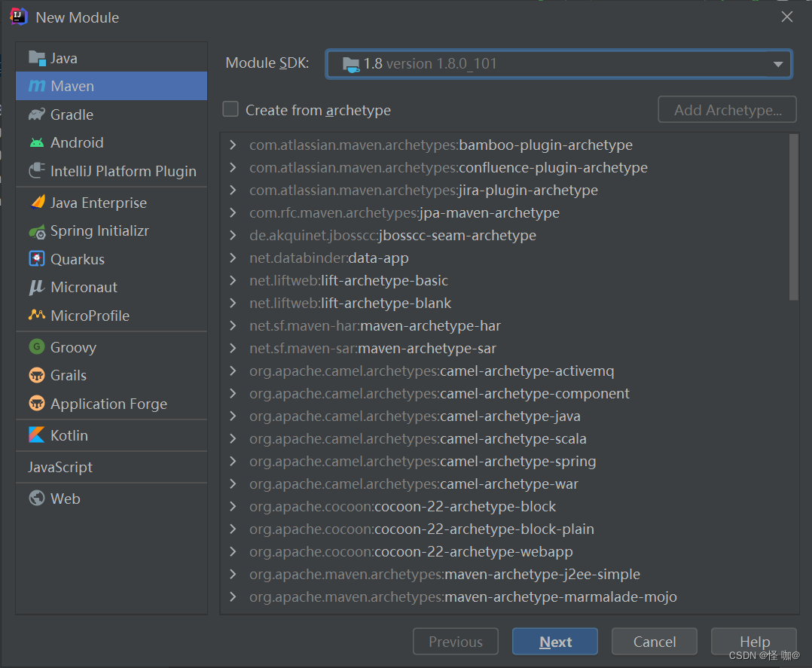The image size is (812, 668).
Task: Choose the Android robot icon
Action: coord(37,142)
